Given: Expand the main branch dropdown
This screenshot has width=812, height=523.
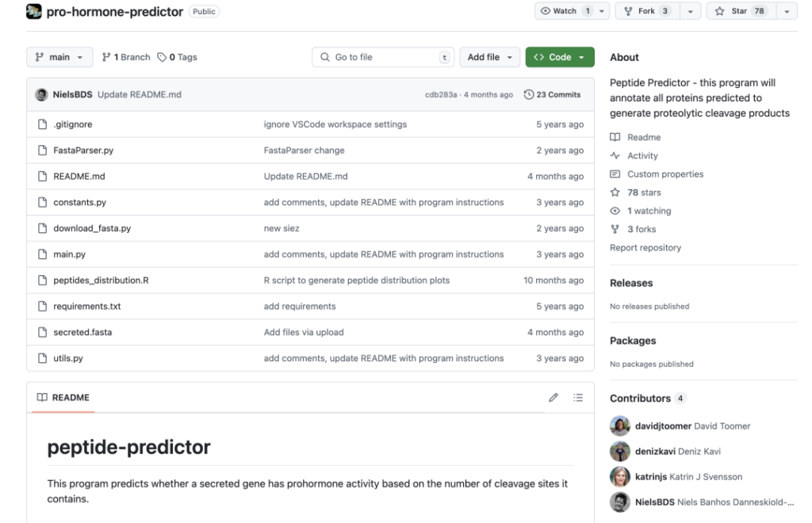Looking at the screenshot, I should [x=59, y=57].
